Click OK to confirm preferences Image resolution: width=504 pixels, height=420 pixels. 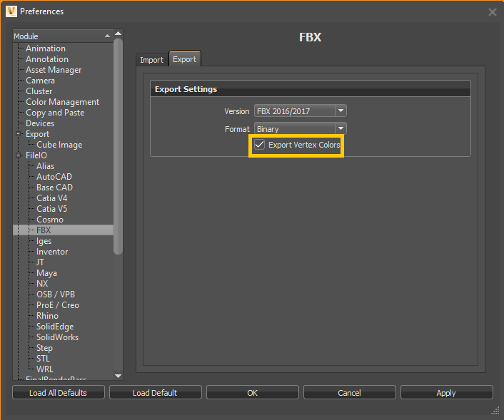(252, 393)
